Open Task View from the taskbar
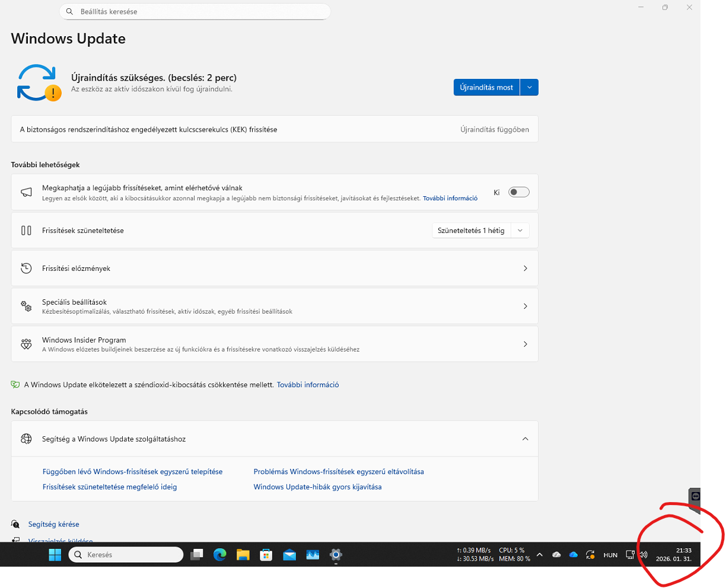Viewport: 726px width, 588px height. (x=197, y=555)
